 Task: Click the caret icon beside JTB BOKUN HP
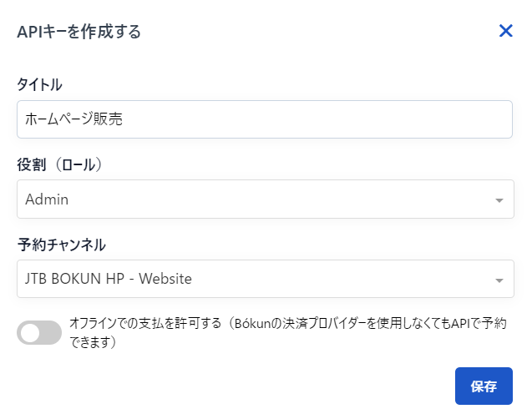click(499, 280)
